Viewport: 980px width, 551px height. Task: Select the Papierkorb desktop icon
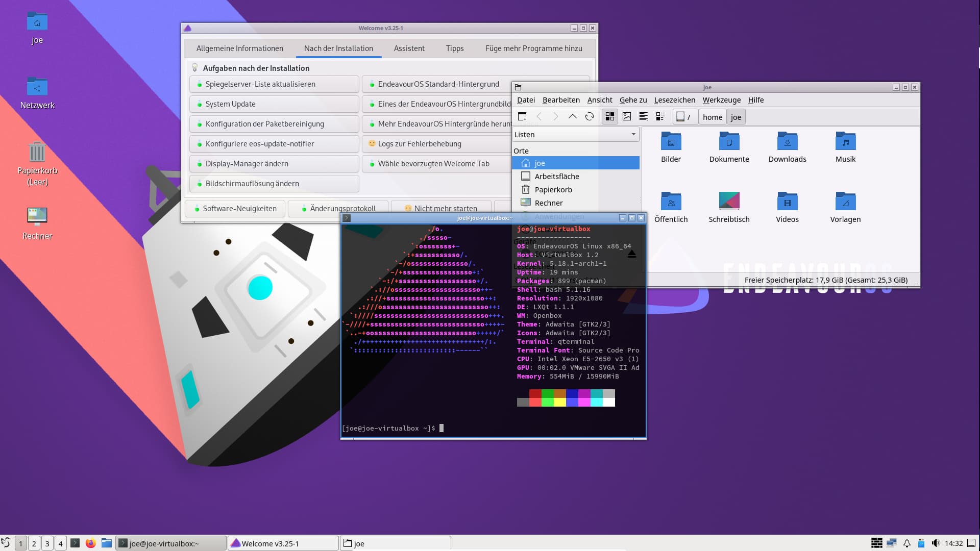click(37, 164)
